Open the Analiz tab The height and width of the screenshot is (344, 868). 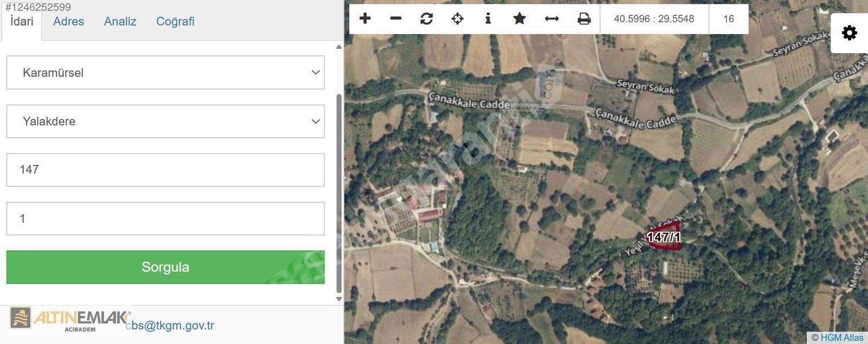pyautogui.click(x=120, y=22)
